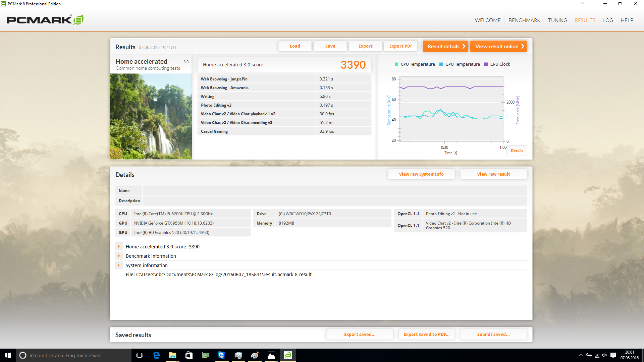Expand Benchmark information section
This screenshot has height=362, width=644.
click(119, 256)
